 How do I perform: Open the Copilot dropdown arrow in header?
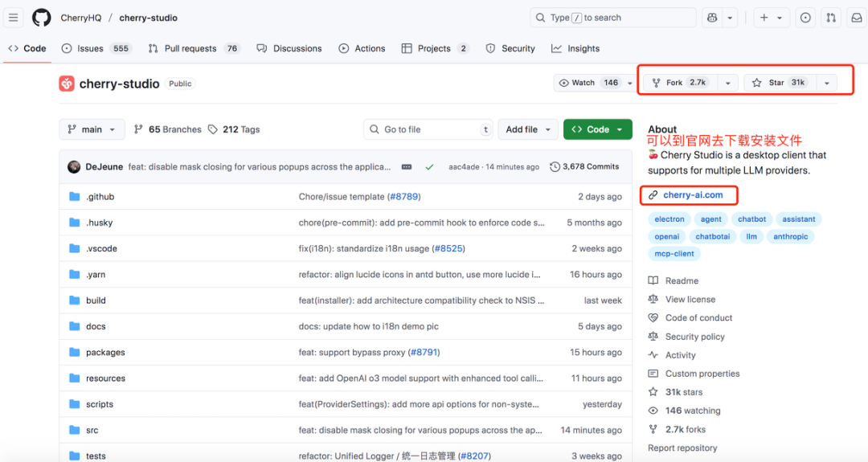coord(730,18)
